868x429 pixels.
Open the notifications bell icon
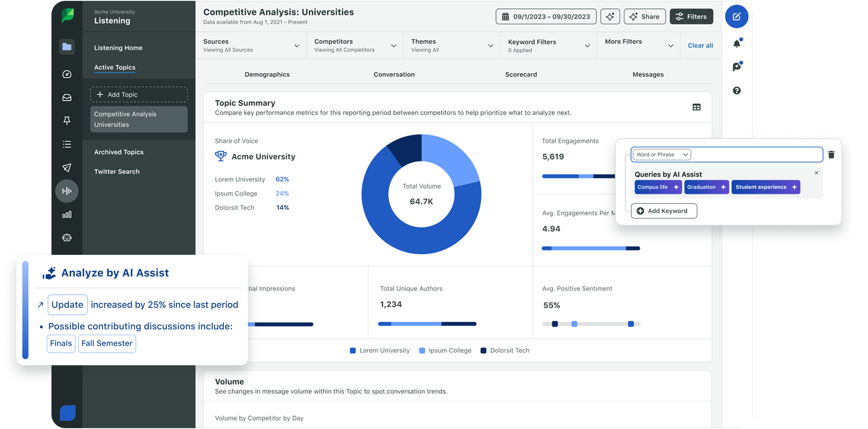tap(737, 43)
